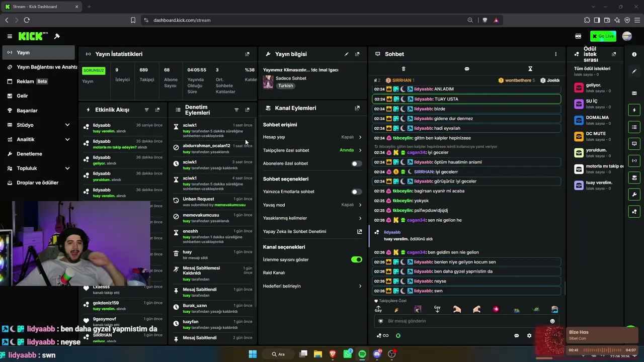Reload the page with browser refresh button

point(27,20)
